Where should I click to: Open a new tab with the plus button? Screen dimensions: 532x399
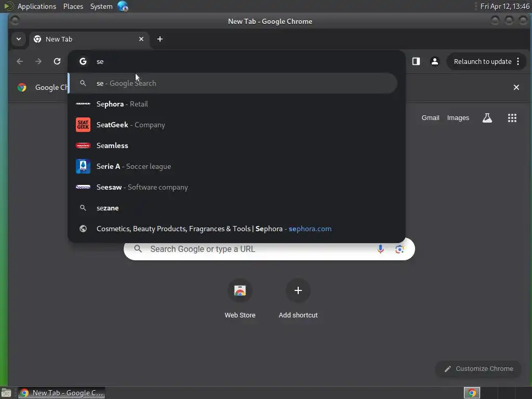click(x=160, y=39)
